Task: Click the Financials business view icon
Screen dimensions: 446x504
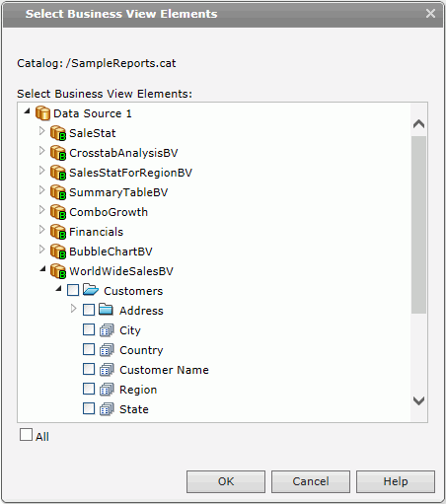Action: pyautogui.click(x=58, y=232)
